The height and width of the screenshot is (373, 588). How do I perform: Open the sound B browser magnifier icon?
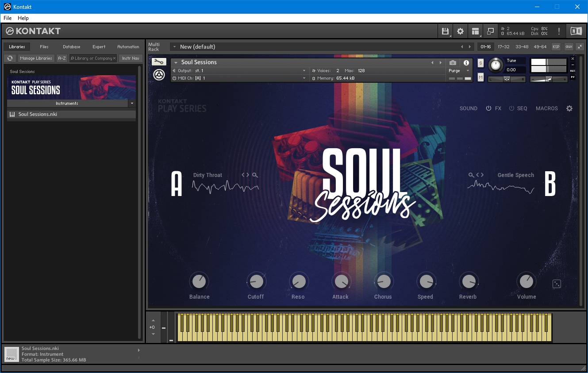[471, 175]
